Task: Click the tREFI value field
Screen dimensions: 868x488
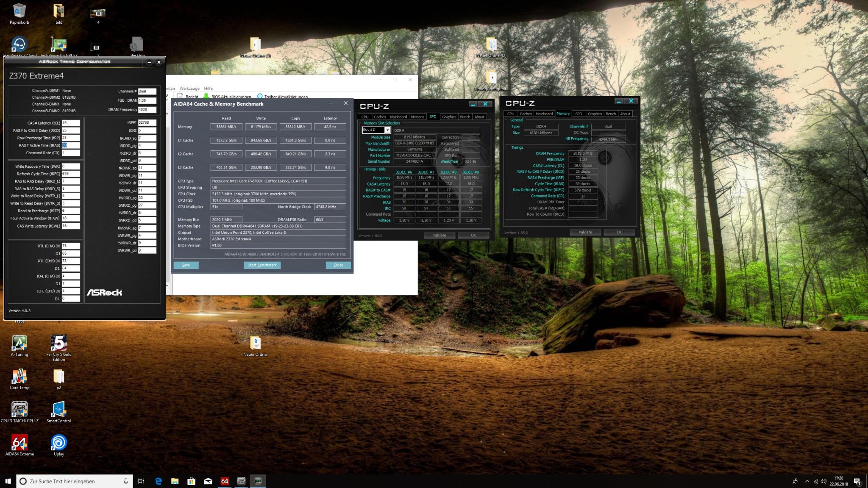Action: (x=147, y=122)
